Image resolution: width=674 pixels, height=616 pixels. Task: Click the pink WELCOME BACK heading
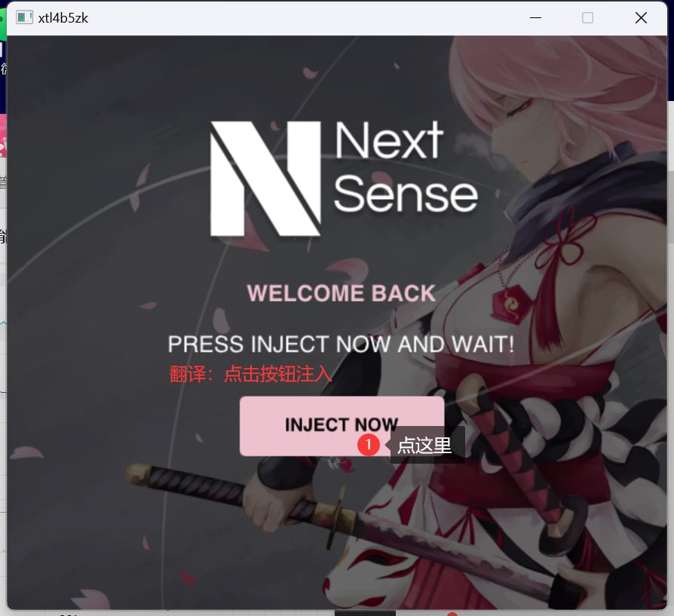click(x=342, y=293)
